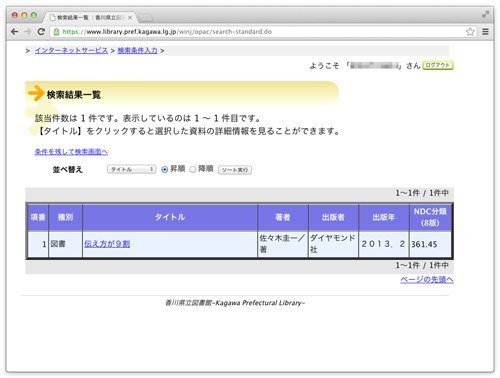Click the 佐々木圭一 author cell
500x378 pixels.
click(283, 244)
